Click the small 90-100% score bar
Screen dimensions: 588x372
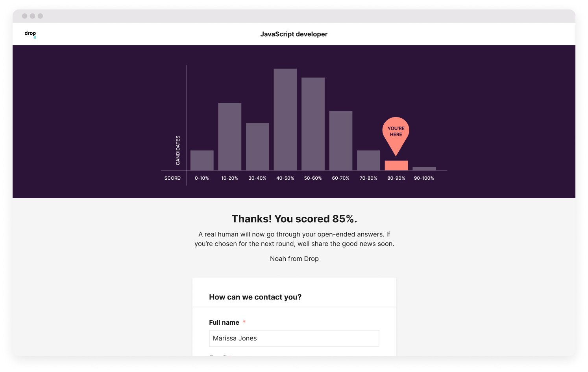pyautogui.click(x=424, y=169)
